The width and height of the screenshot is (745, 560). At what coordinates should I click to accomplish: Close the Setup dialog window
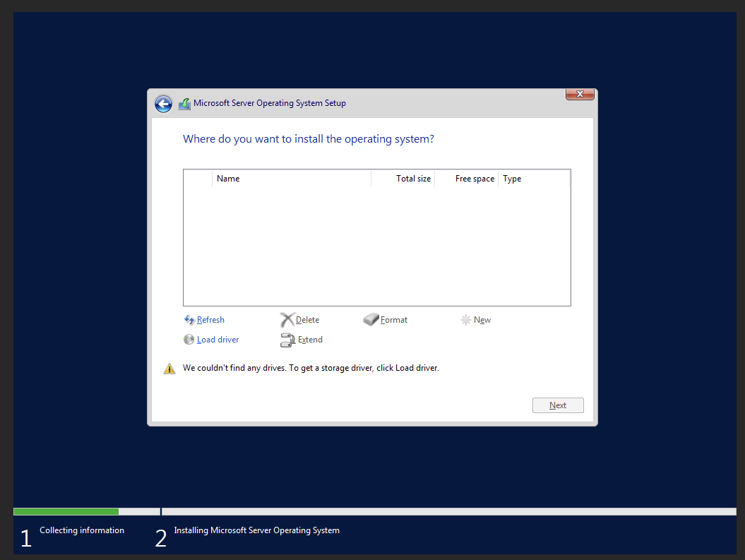click(580, 94)
